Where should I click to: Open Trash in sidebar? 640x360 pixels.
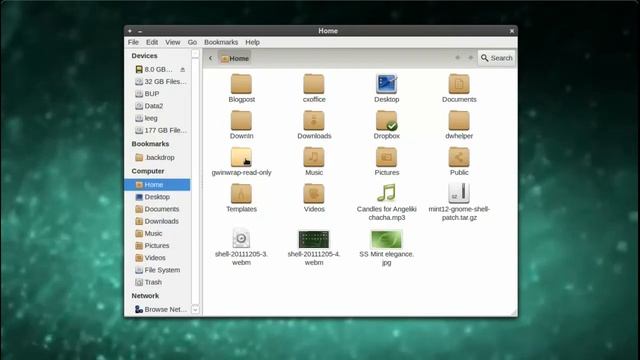click(149, 283)
